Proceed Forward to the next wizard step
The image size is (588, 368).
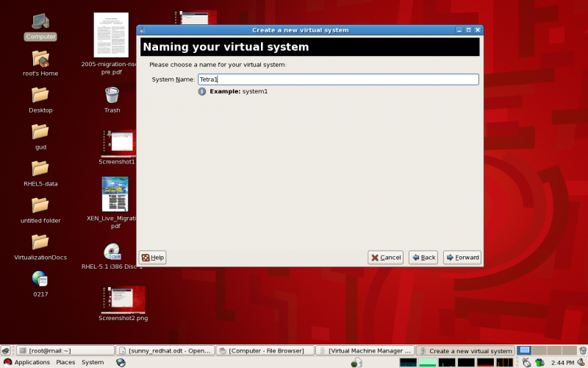(x=462, y=257)
